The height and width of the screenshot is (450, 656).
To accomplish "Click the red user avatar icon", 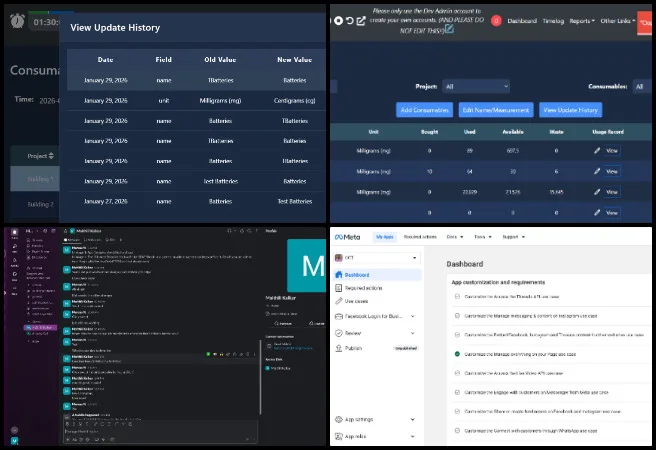I will pyautogui.click(x=496, y=20).
